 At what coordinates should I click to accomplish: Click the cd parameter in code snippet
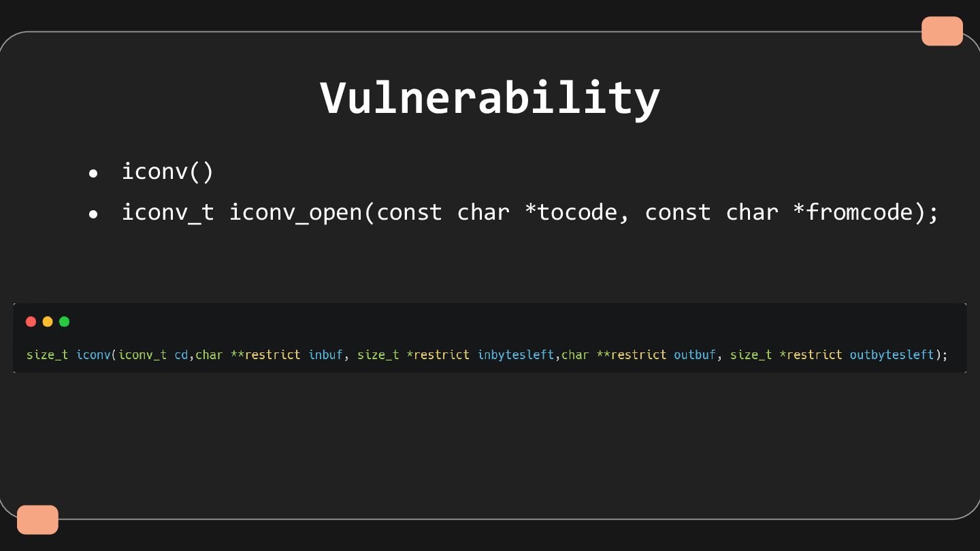[x=181, y=355]
